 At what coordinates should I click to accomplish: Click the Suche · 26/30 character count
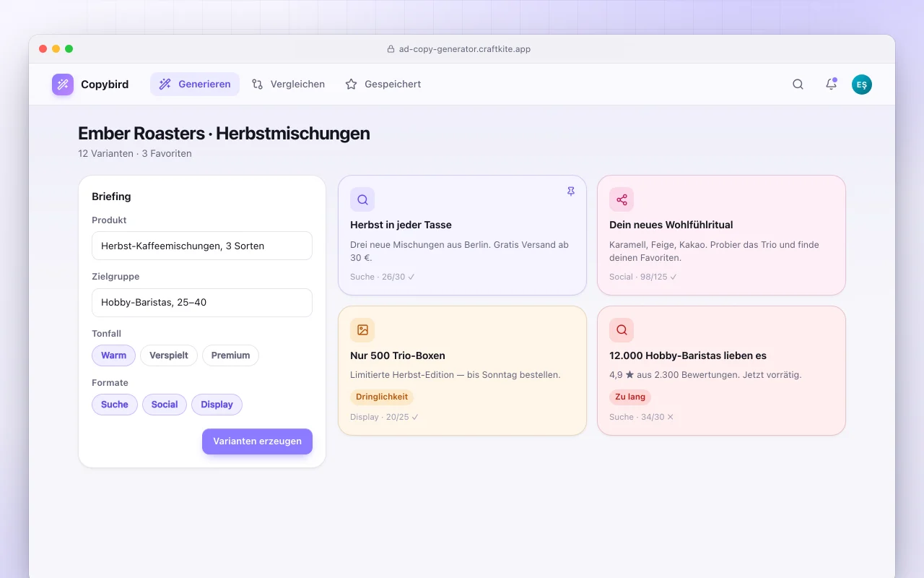383,277
